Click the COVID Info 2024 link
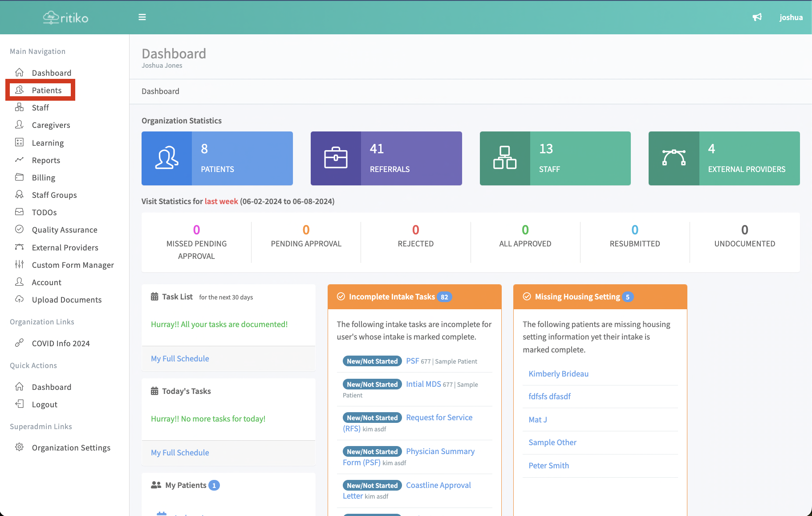Viewport: 812px width, 516px height. pos(61,344)
